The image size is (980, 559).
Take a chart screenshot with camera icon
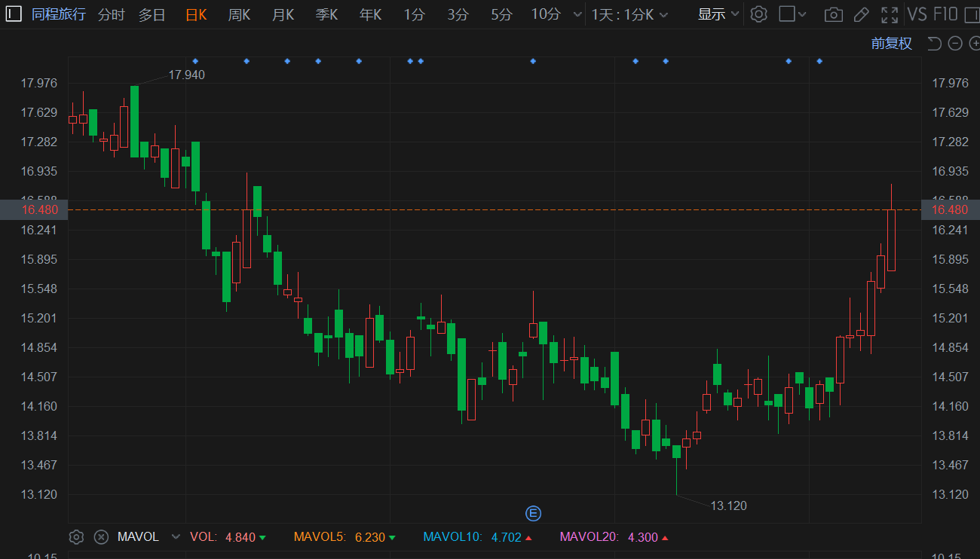point(833,14)
